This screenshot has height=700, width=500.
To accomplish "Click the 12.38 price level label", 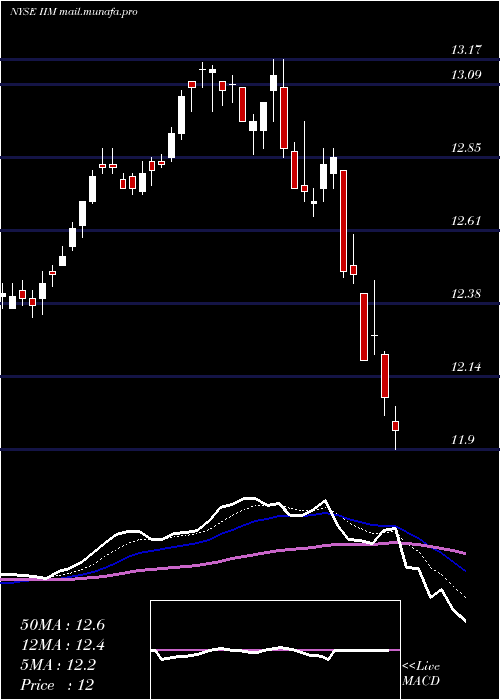I will [466, 294].
